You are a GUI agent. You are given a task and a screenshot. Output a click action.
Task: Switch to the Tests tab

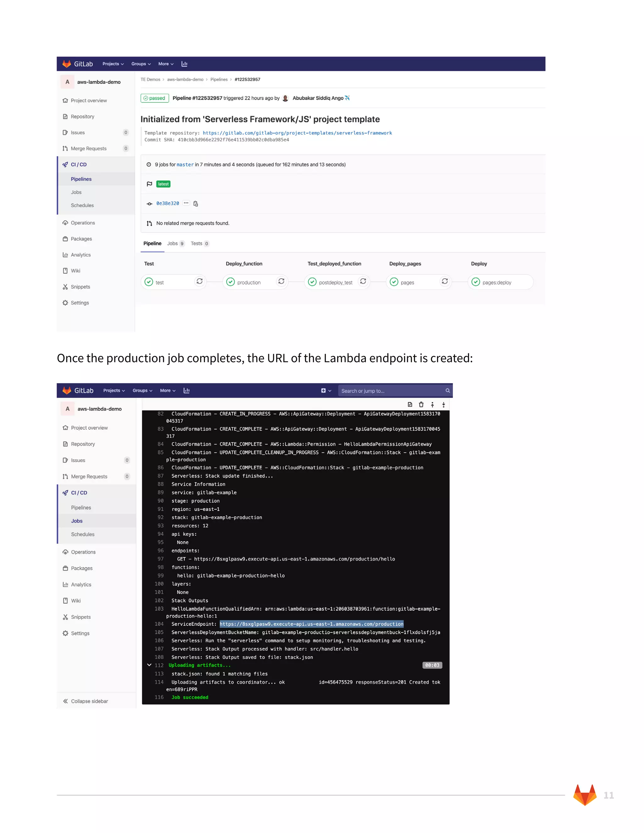200,244
